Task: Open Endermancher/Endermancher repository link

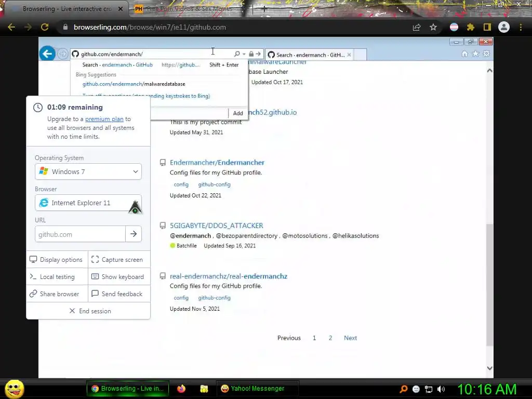Action: [x=217, y=163]
